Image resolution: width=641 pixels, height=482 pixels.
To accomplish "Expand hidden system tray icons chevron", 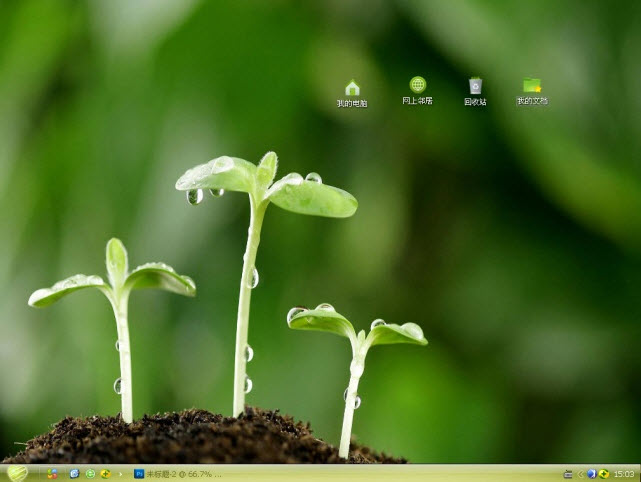I will click(x=580, y=474).
